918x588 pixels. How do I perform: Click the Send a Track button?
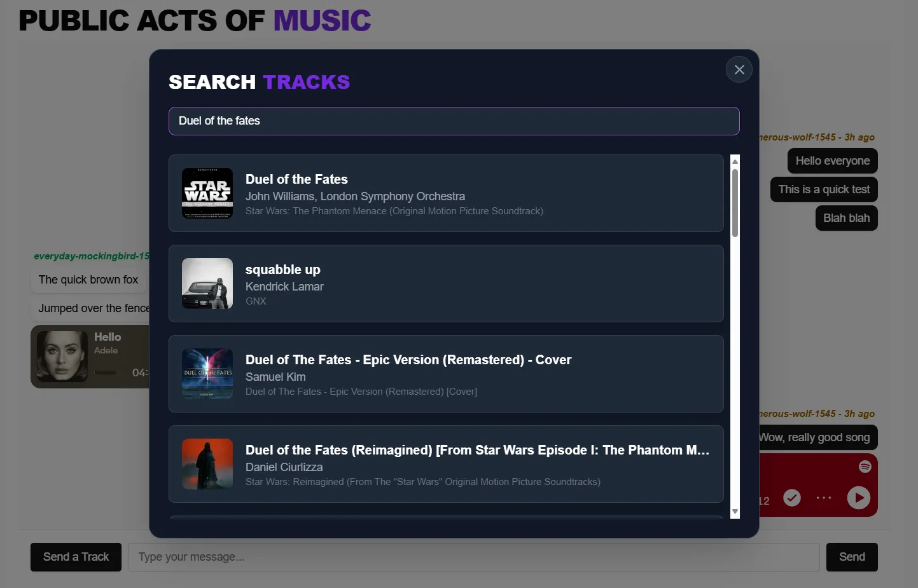76,557
